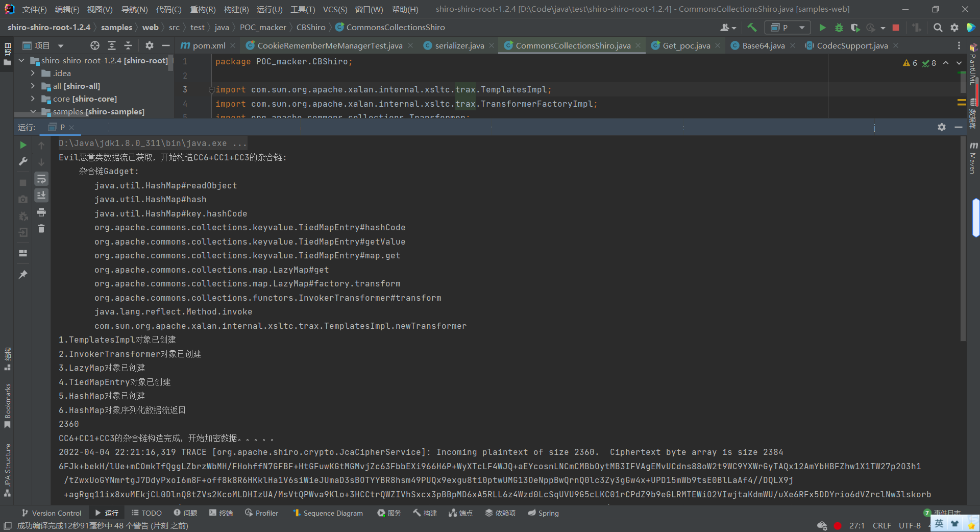Open the 文件(F) menu
The image size is (980, 532).
click(34, 9)
